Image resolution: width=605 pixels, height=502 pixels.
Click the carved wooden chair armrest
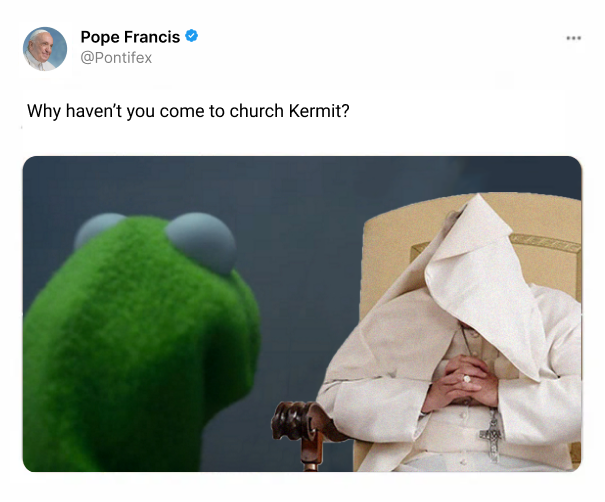[307, 430]
